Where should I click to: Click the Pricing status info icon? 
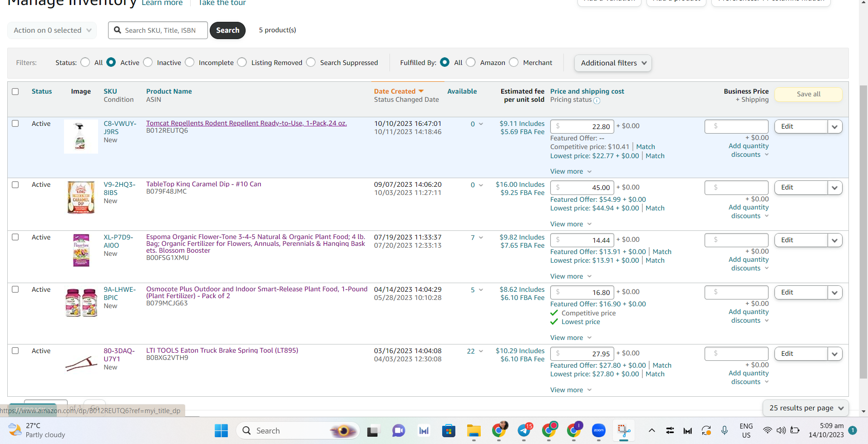597,100
